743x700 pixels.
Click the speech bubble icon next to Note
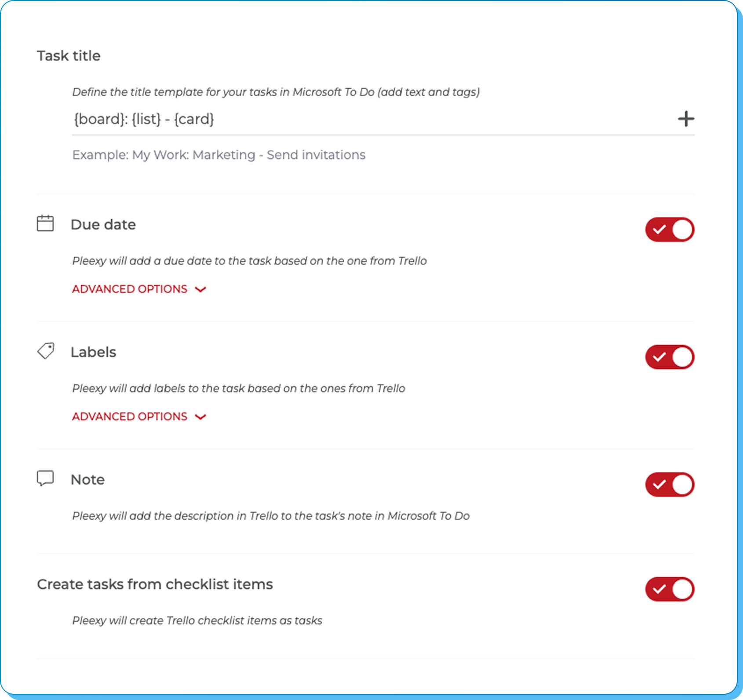click(x=45, y=478)
